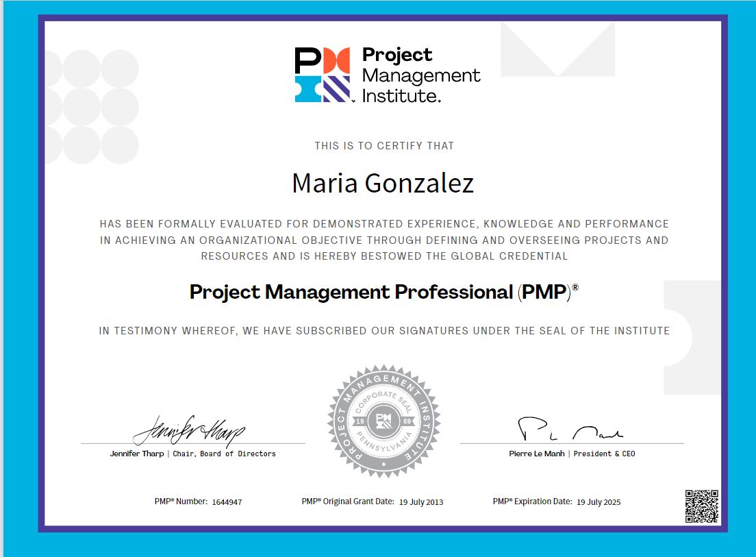
Task: Click the "Project Management Institute." logo text
Action: click(421, 75)
